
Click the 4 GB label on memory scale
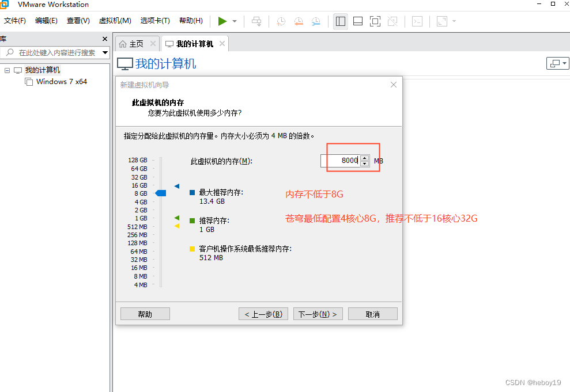coord(141,202)
